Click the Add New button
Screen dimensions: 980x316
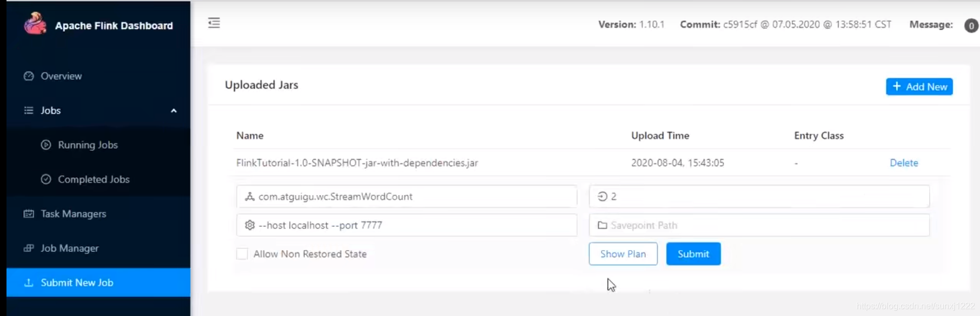click(x=919, y=86)
